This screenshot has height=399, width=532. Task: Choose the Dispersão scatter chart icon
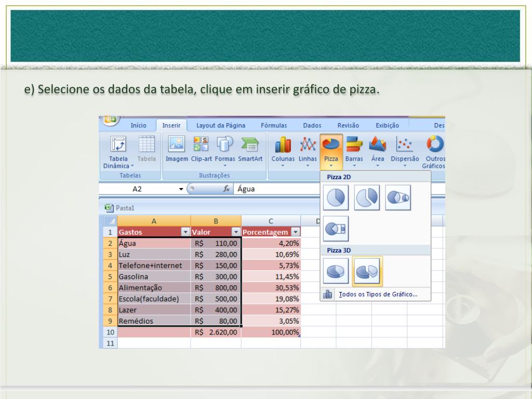(404, 144)
